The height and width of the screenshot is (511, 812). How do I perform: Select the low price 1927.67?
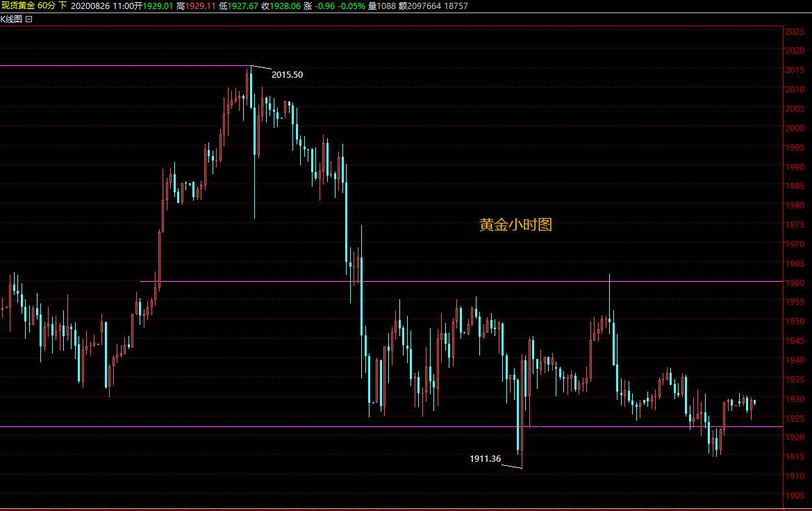pyautogui.click(x=243, y=6)
